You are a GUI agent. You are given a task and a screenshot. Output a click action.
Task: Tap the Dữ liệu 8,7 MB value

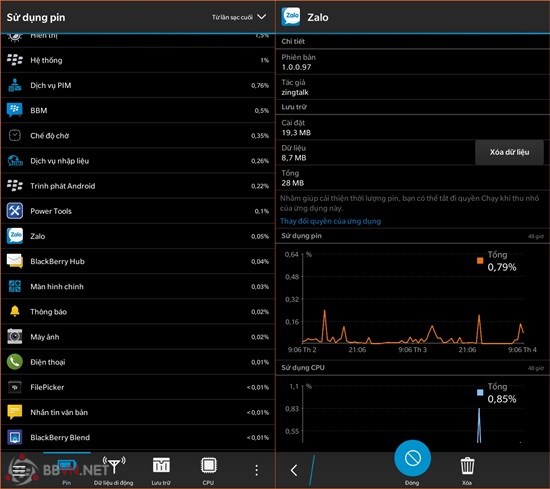[x=294, y=158]
